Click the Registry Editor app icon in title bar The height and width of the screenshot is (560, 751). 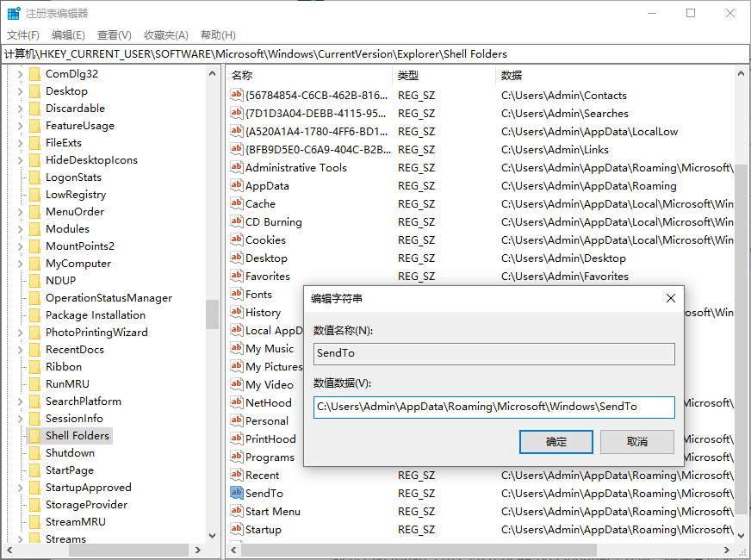[x=14, y=14]
